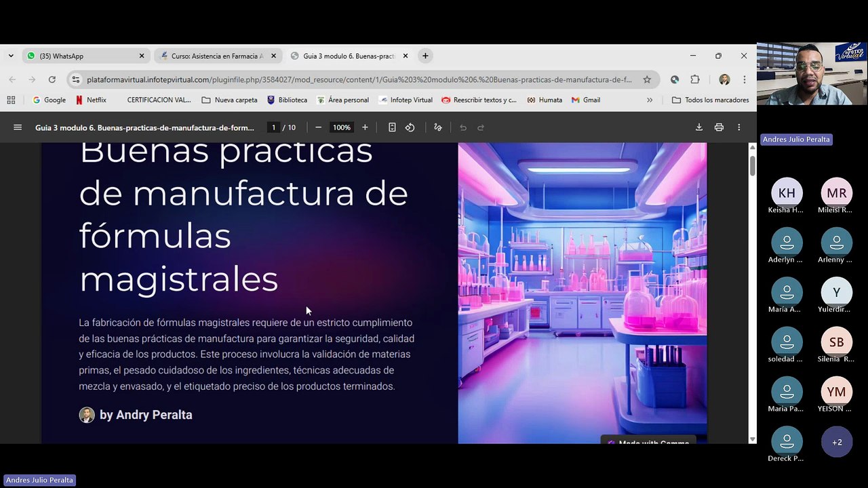Go forward to next page
The image size is (868, 488).
click(x=32, y=79)
